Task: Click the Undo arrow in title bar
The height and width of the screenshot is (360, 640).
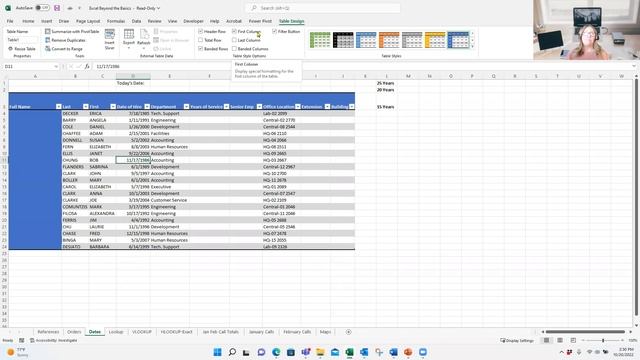Action: (x=70, y=8)
